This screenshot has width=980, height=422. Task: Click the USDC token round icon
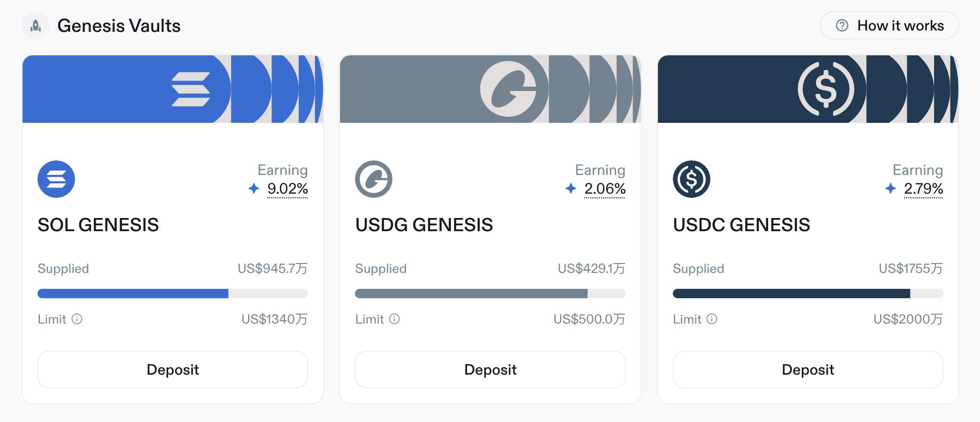coord(691,179)
